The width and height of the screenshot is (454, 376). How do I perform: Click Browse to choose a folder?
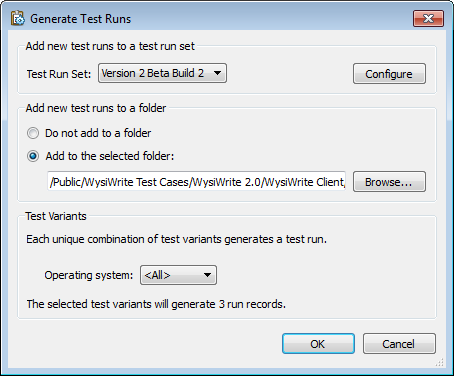389,182
